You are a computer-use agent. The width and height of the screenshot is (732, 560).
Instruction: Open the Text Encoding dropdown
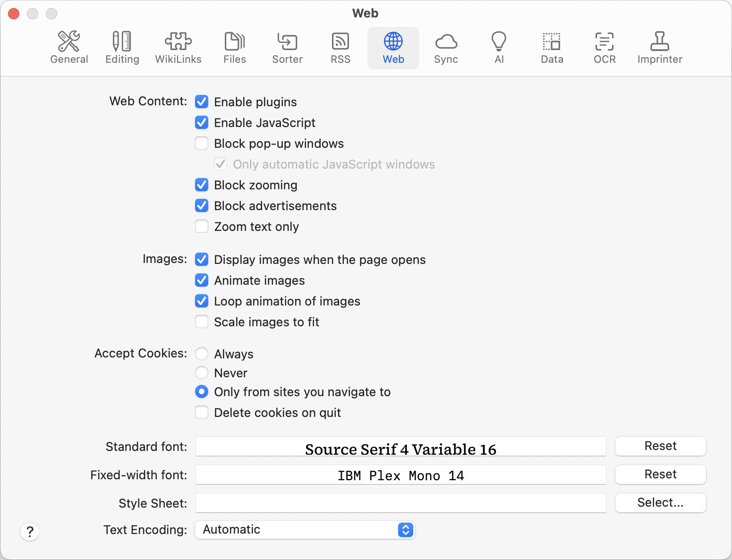click(305, 530)
